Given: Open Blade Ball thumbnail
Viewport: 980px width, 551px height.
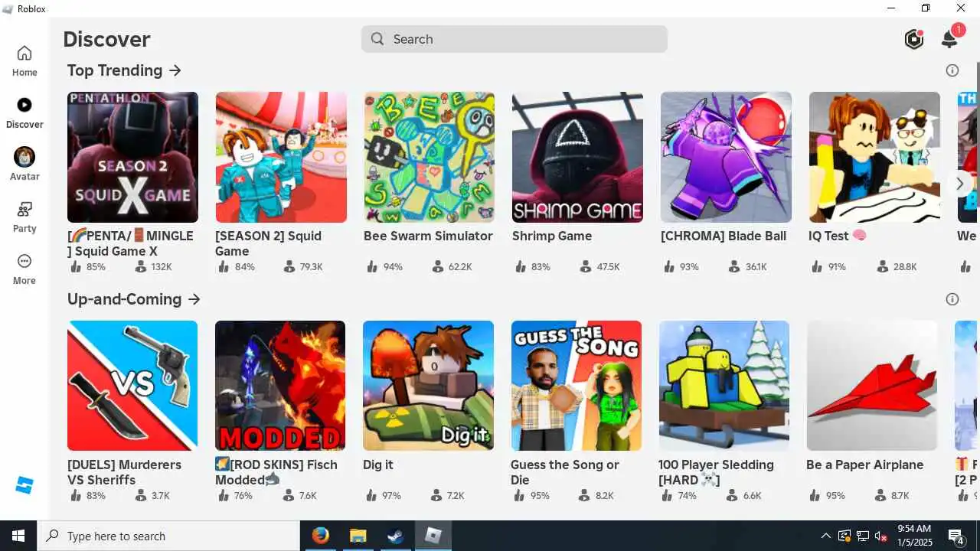Looking at the screenshot, I should 726,157.
